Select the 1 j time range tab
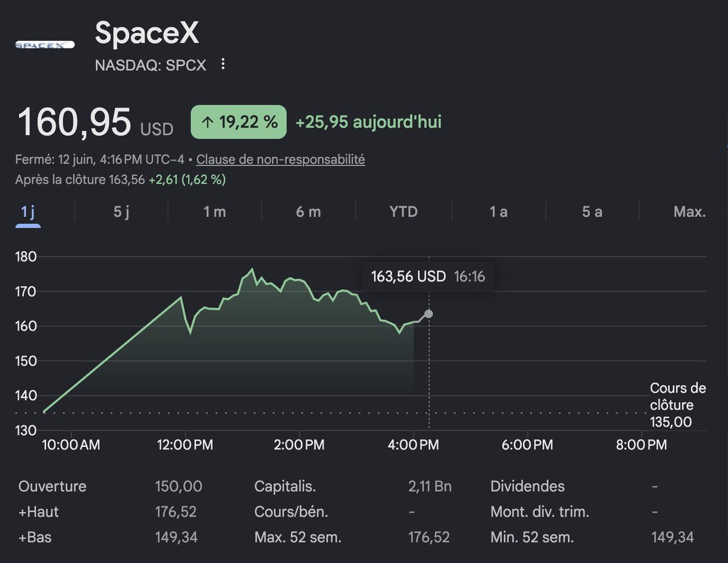This screenshot has width=728, height=563. (x=28, y=212)
